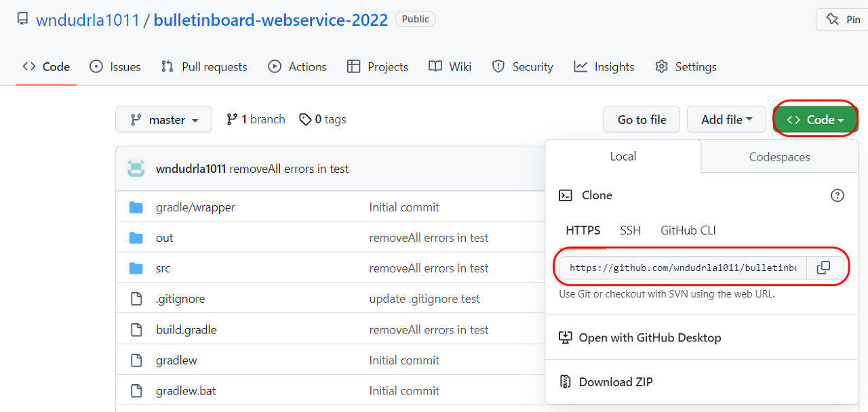Open the gradlew file
The width and height of the screenshot is (868, 412).
pyautogui.click(x=176, y=360)
